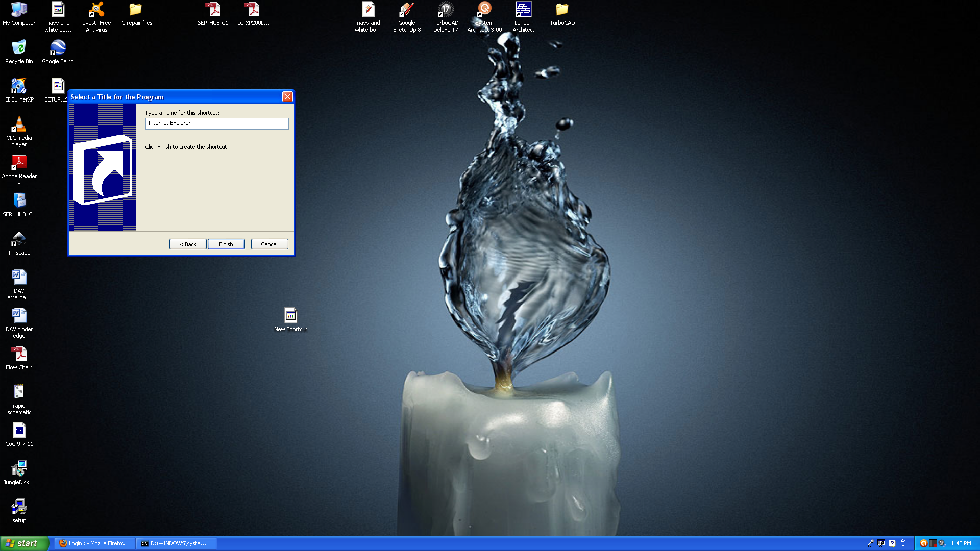Screen dimensions: 980x551
Task: Close the Select a Title dialog
Action: point(287,97)
